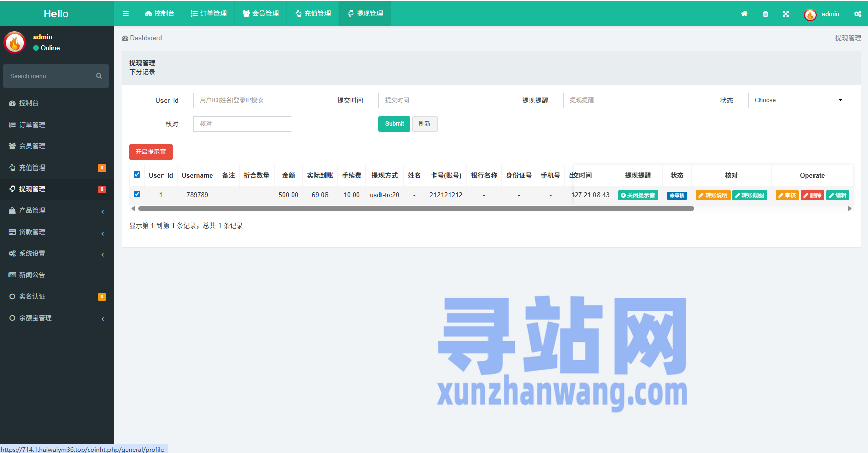This screenshot has width=868, height=453.
Task: Click the Dashboard breadcrumb icon
Action: coord(125,38)
